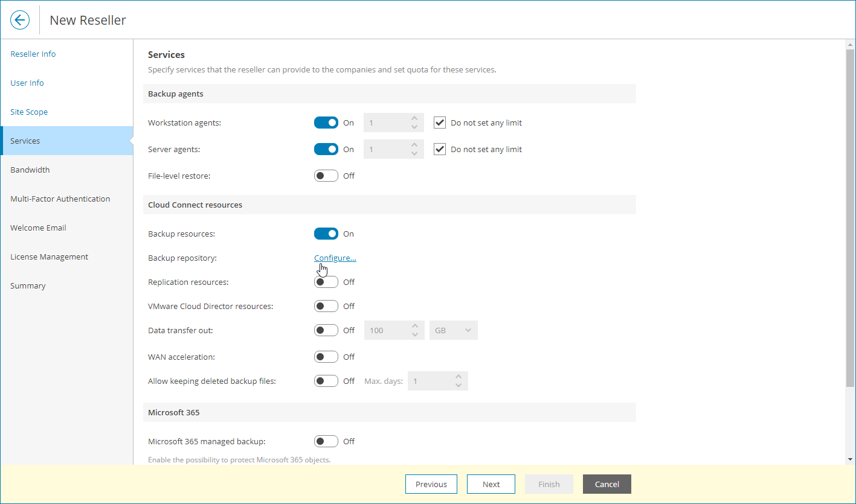Click the Cancel button
This screenshot has width=856, height=504.
tap(607, 484)
